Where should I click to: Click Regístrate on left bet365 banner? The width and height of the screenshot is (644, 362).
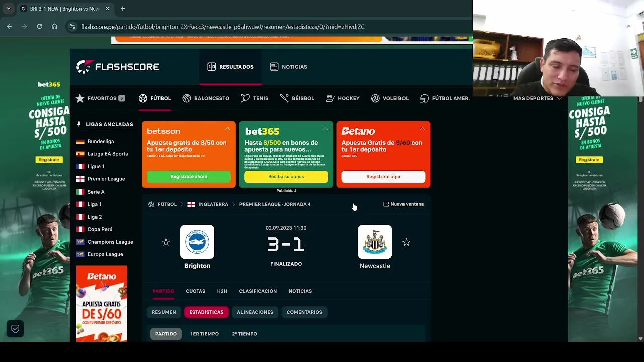coord(49,160)
